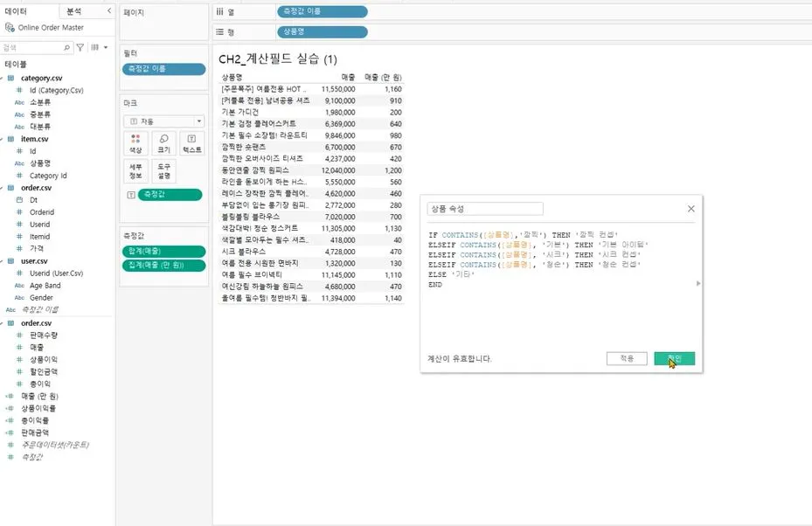The width and height of the screenshot is (812, 526).
Task: Select the 대분류 field
Action: tap(40, 127)
